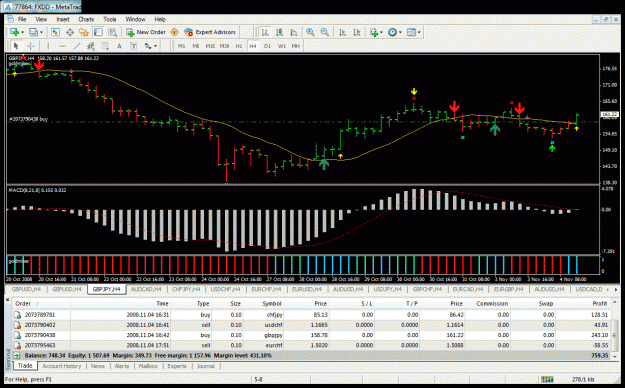
Task: Open the Insert menu
Action: 63,19
